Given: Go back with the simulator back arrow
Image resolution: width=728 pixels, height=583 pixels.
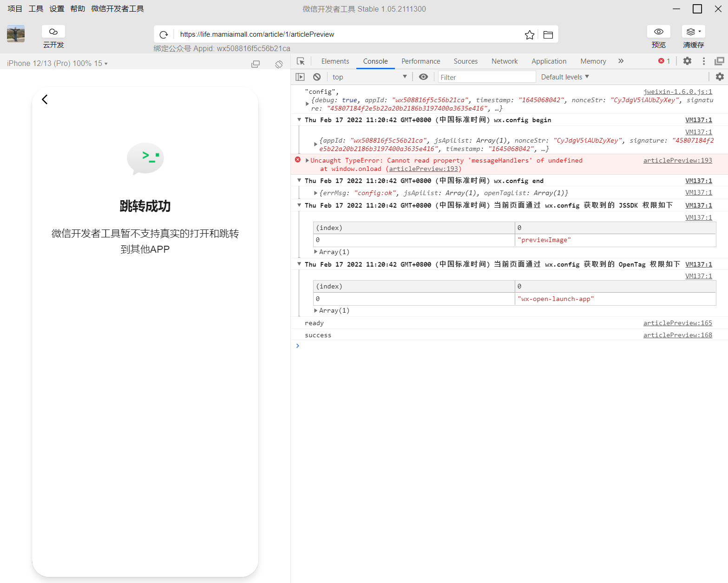Looking at the screenshot, I should click(45, 99).
